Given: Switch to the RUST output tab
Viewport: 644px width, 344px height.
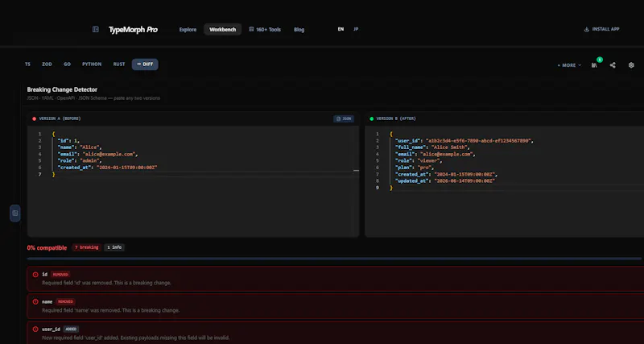Looking at the screenshot, I should point(119,64).
